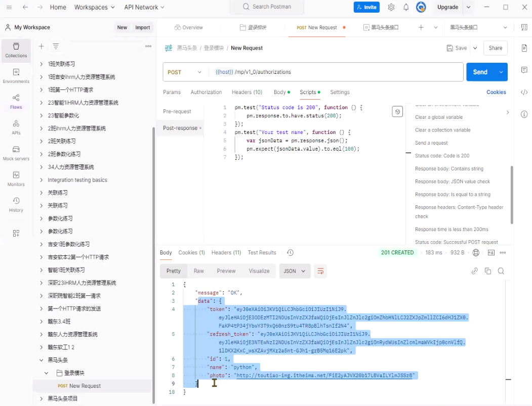The height and width of the screenshot is (406, 532).
Task: Open the settings gear icon
Action: (x=391, y=7)
